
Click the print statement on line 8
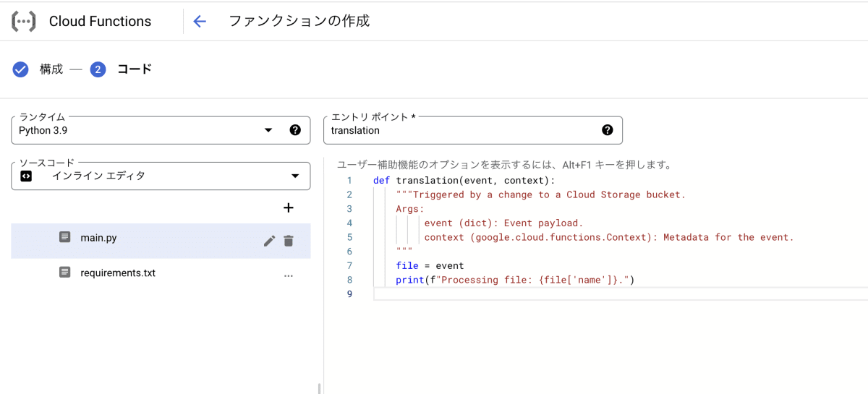[515, 280]
